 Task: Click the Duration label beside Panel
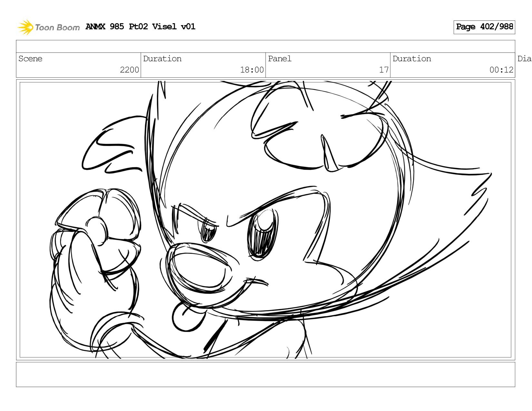pos(412,59)
